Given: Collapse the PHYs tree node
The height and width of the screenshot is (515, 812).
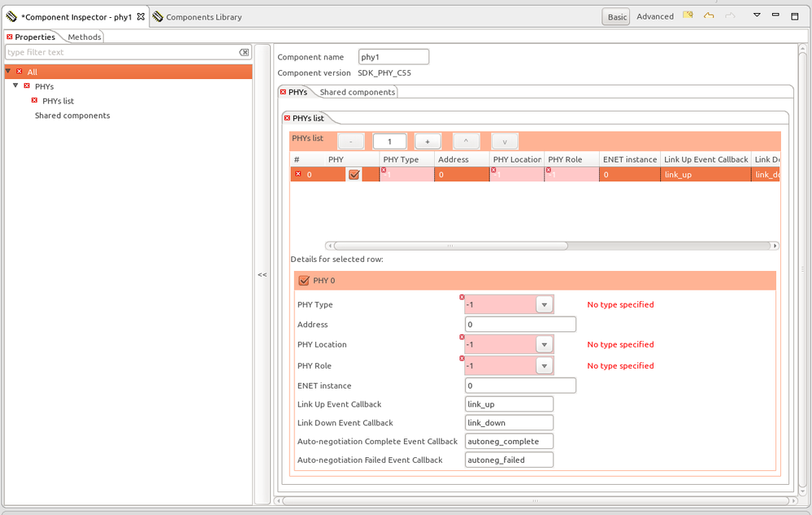Looking at the screenshot, I should pyautogui.click(x=16, y=86).
